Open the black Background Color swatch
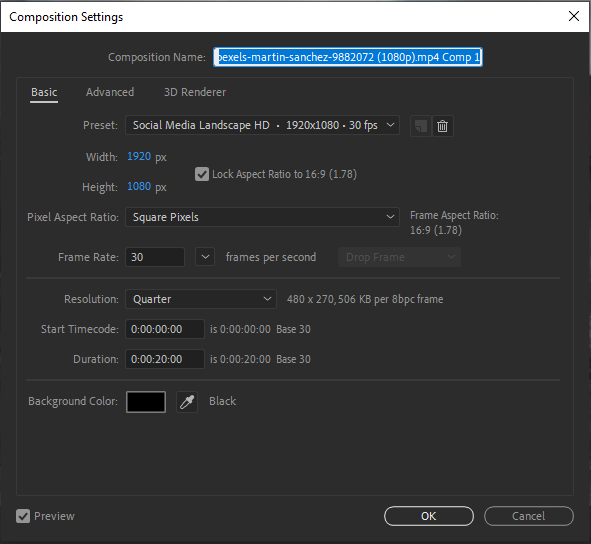 (146, 402)
